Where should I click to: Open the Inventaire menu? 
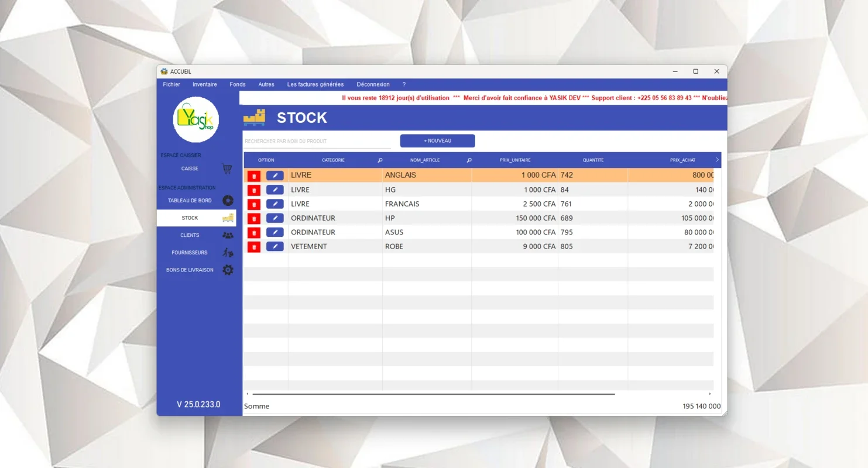coord(205,84)
